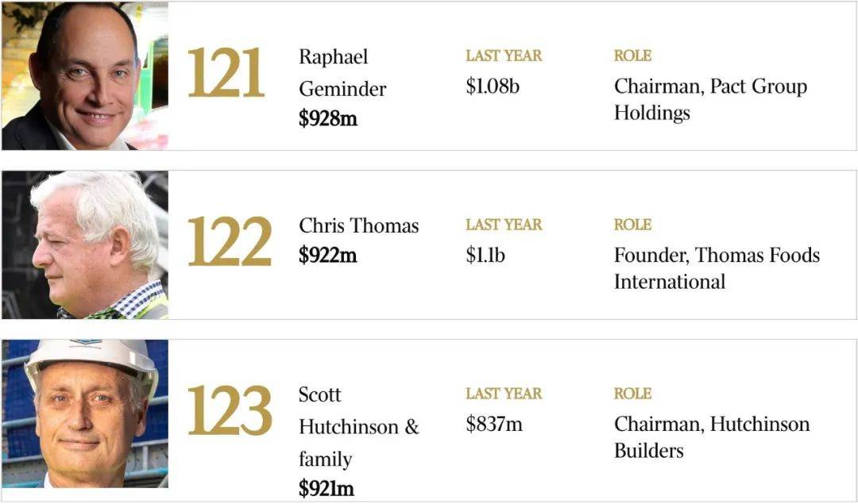Click the $921m net worth figure

click(327, 489)
